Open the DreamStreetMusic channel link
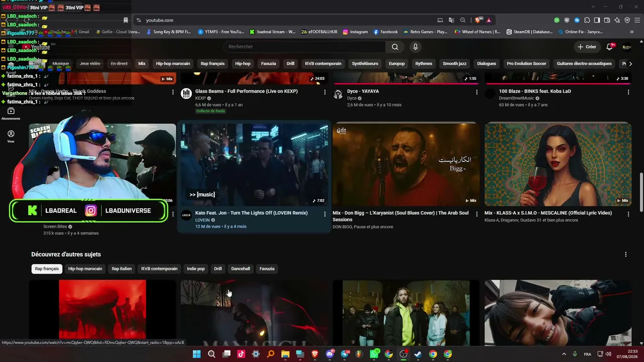This screenshot has width=644, height=362. [517, 98]
